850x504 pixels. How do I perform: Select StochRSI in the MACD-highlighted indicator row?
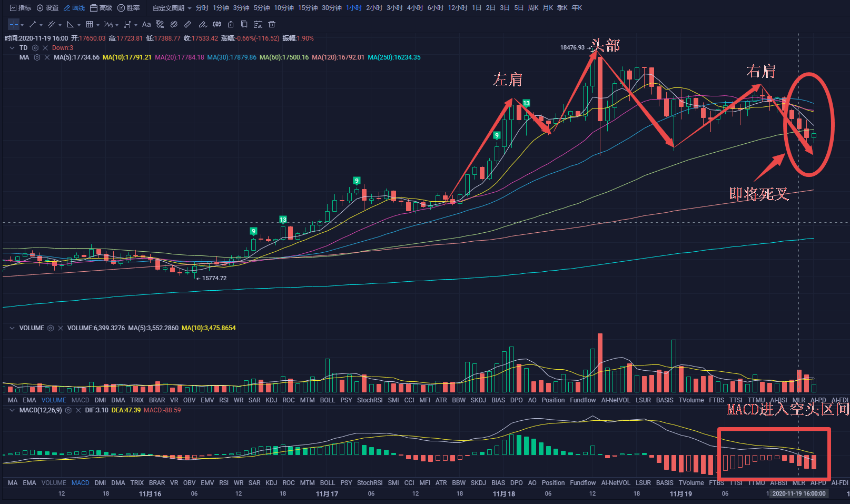(x=370, y=483)
